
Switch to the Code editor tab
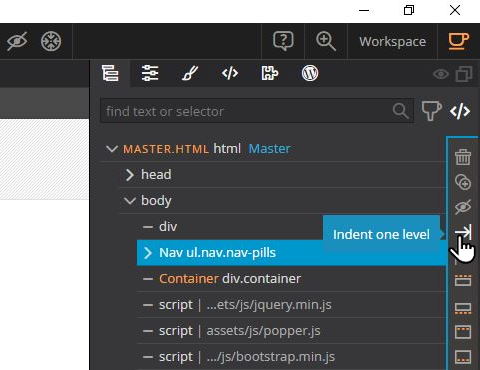tap(230, 73)
